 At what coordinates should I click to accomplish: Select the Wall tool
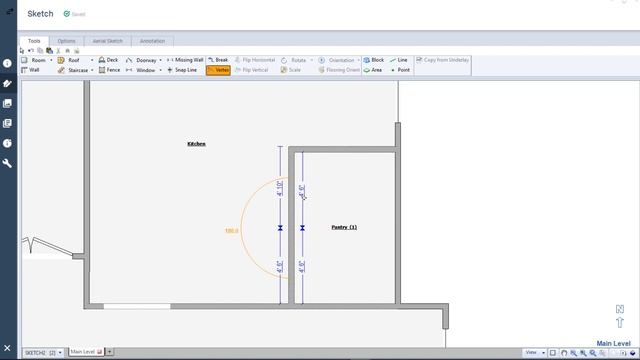30,70
